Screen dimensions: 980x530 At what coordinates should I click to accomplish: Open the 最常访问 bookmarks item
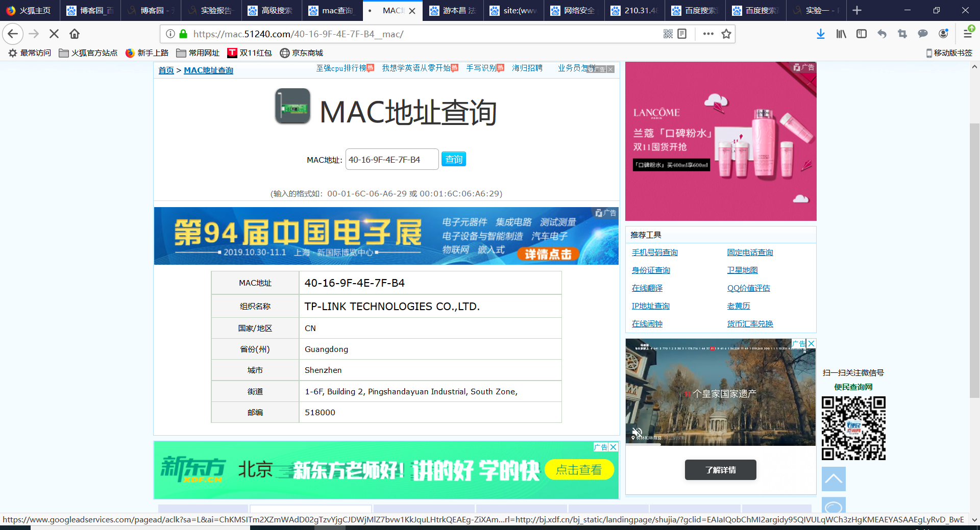click(30, 53)
